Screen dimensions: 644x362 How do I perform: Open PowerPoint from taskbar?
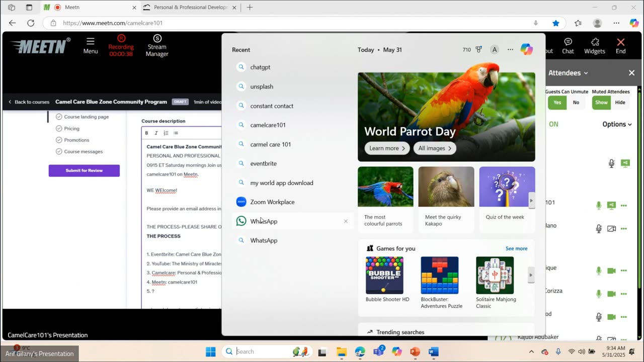[x=415, y=351]
